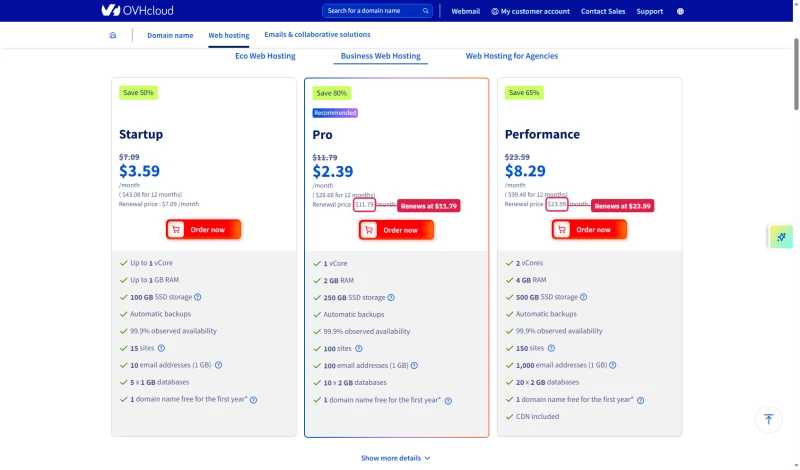
Task: Click 'CDN included' feature text
Action: tap(537, 416)
